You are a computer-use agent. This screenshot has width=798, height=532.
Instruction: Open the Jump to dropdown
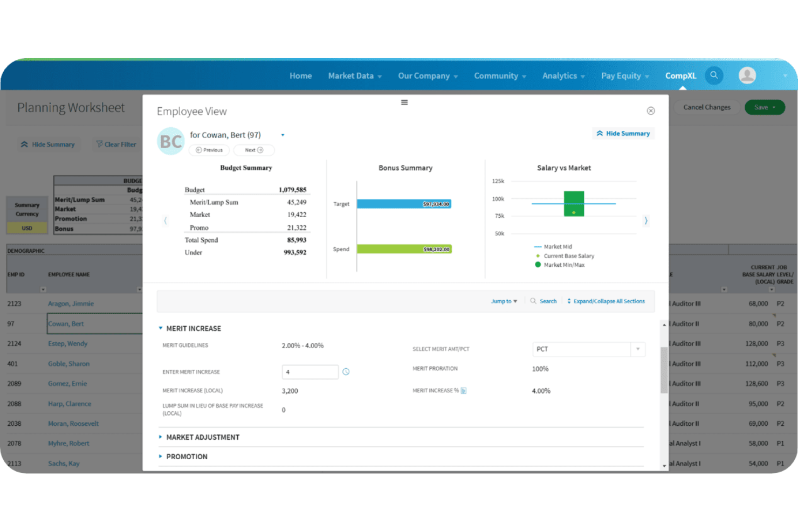(x=503, y=301)
